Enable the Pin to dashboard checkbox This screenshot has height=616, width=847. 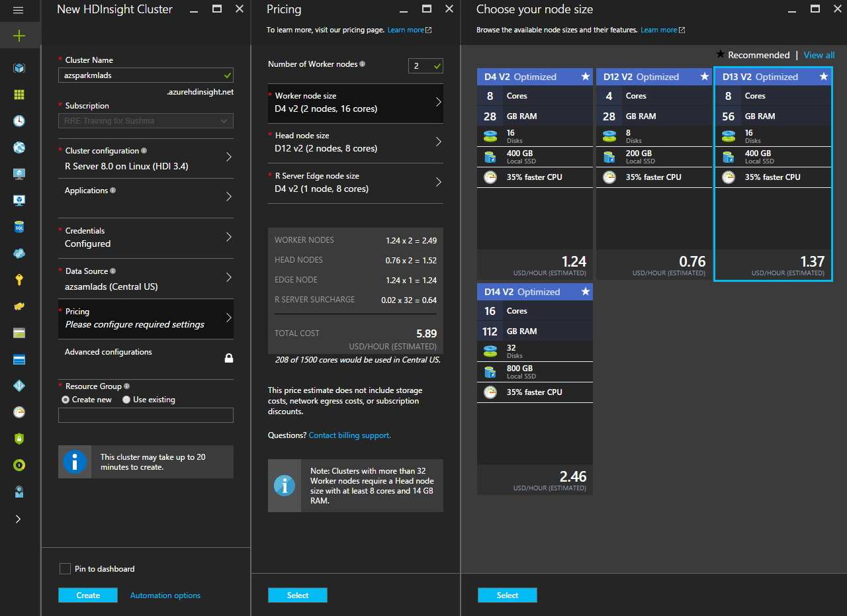(65, 569)
